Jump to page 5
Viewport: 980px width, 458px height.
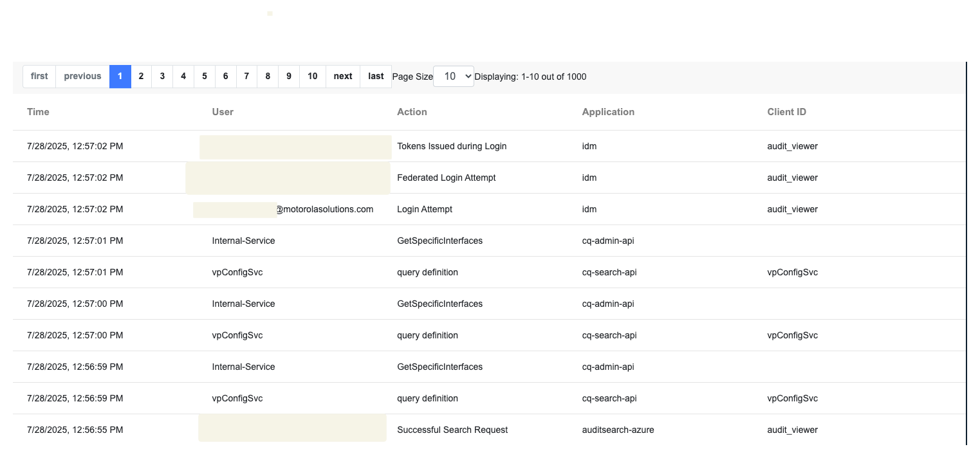[x=205, y=77]
